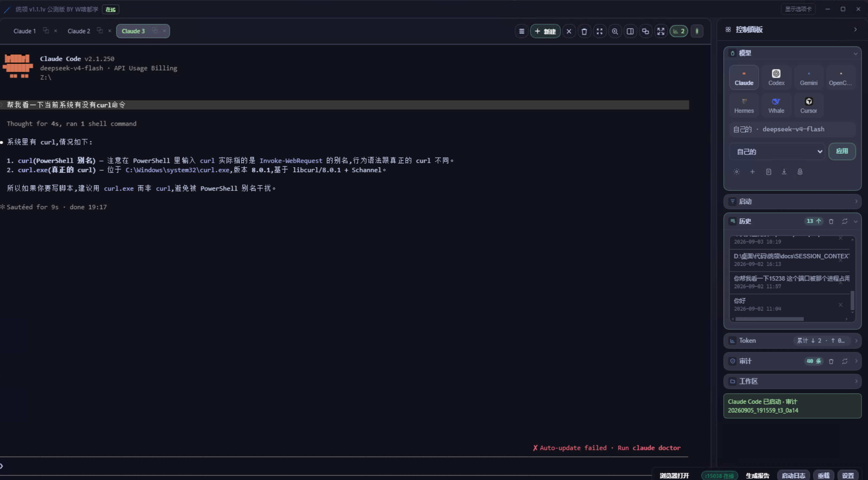
Task: Click the download icon under the model dropdown
Action: coord(784,172)
